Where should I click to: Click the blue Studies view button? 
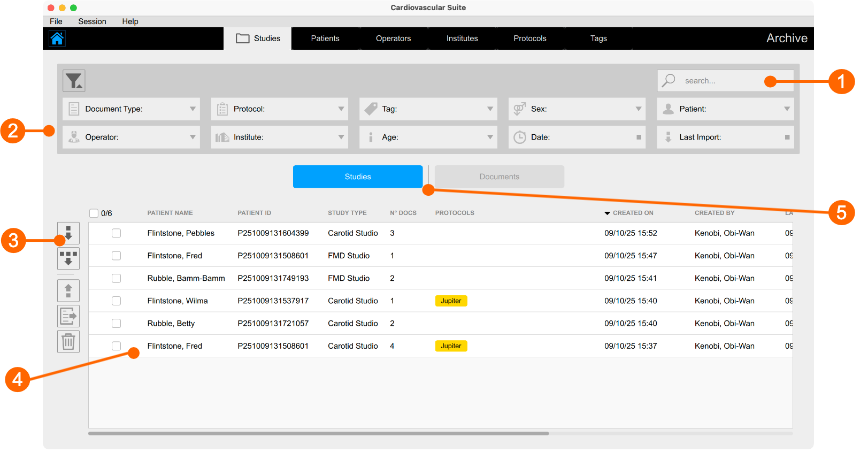click(x=357, y=177)
